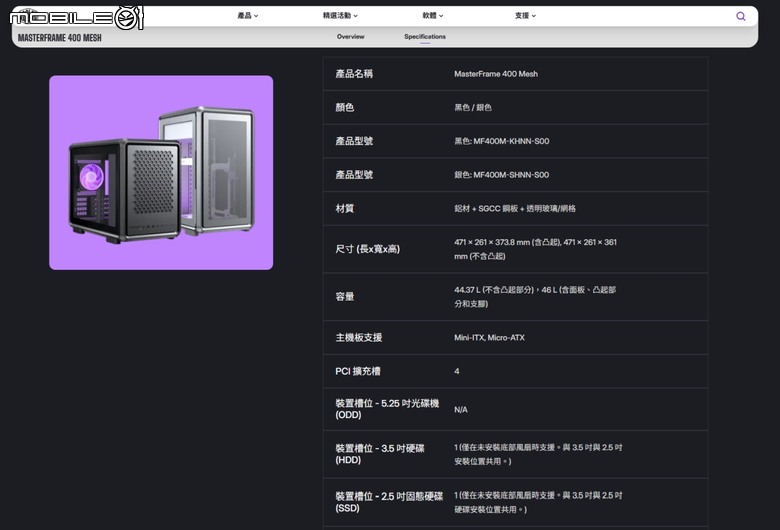Open the MasterFrame 400 Mesh product image
The width and height of the screenshot is (780, 530).
click(x=161, y=173)
